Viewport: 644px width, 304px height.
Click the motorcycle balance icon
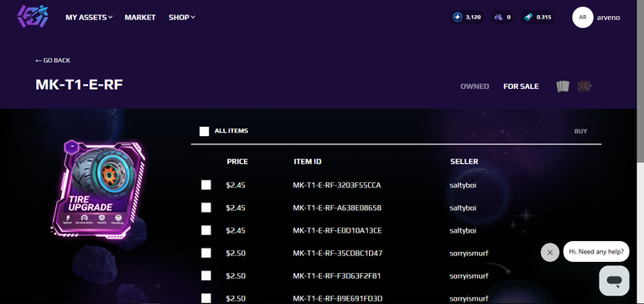coord(498,18)
